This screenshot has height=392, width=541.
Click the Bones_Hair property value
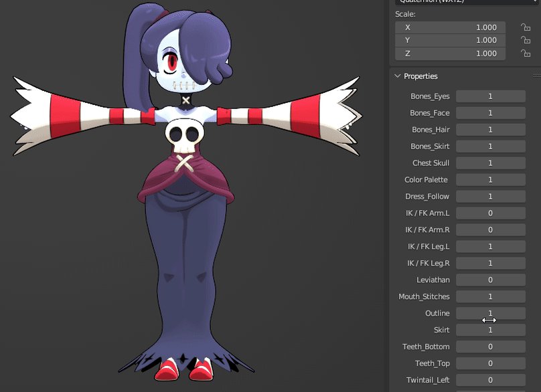coord(491,130)
